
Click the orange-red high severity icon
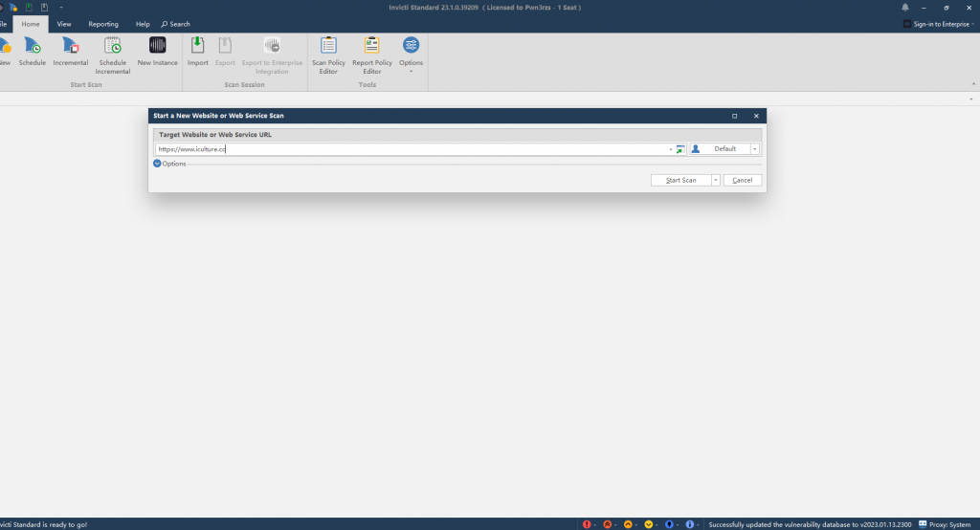pyautogui.click(x=607, y=524)
